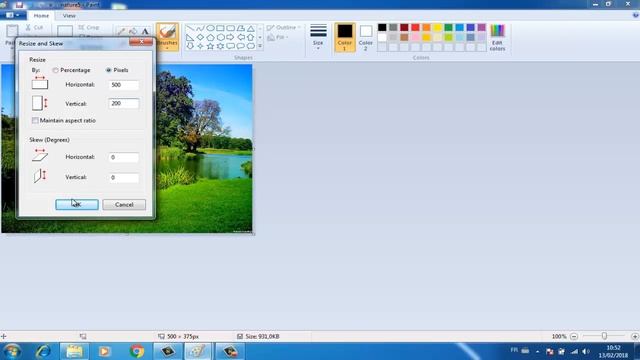Open Windows Start menu
640x360 pixels.
coord(12,351)
